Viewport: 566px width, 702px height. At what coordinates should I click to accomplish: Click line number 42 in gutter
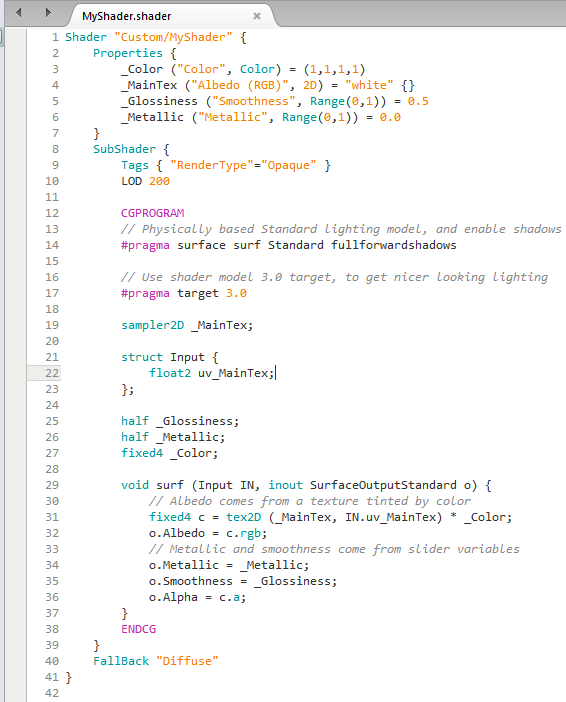52,693
